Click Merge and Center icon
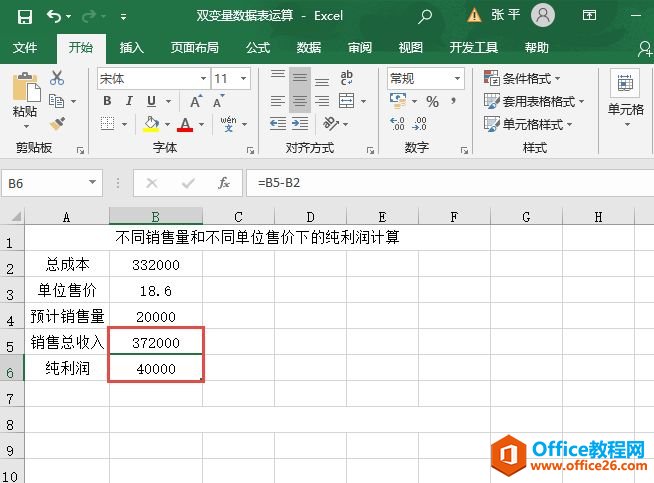Viewport: 654px width, 483px height. (347, 101)
